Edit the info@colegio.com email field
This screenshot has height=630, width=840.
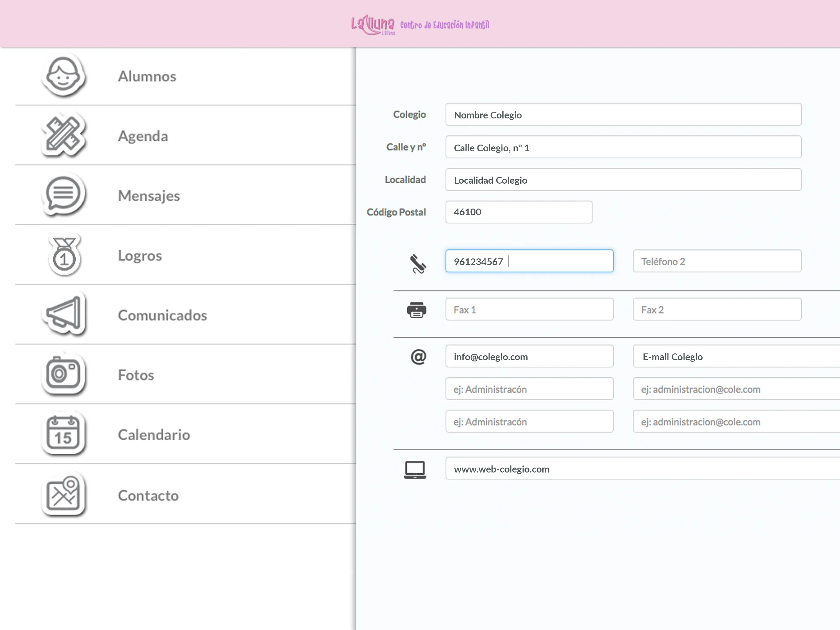click(x=529, y=356)
